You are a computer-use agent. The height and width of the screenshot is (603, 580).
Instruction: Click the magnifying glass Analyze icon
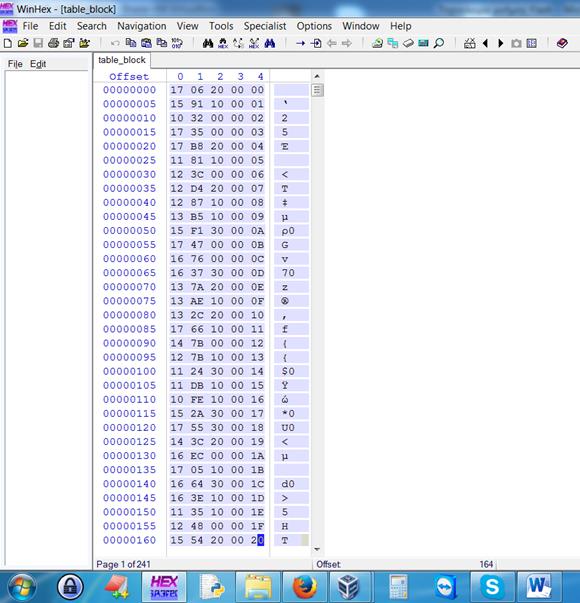[x=439, y=43]
